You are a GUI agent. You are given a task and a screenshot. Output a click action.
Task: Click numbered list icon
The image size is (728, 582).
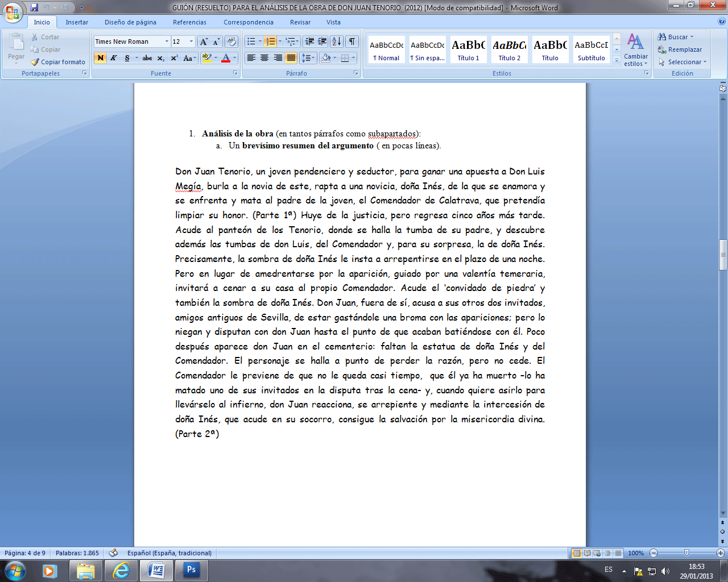271,41
